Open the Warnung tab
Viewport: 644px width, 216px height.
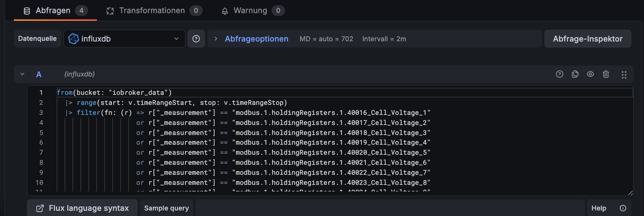coord(253,10)
